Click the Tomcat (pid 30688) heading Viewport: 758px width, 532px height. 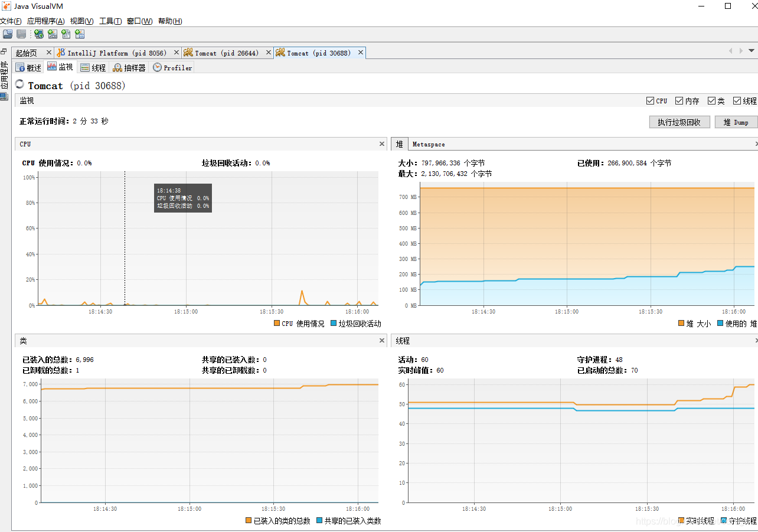tap(77, 86)
